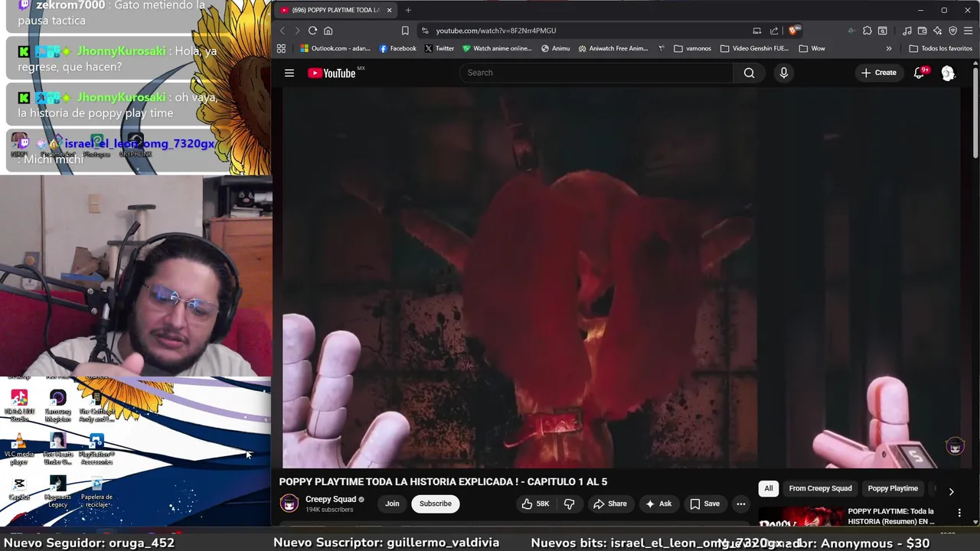
Task: Expand the Wow bookmarks folder
Action: pos(812,48)
